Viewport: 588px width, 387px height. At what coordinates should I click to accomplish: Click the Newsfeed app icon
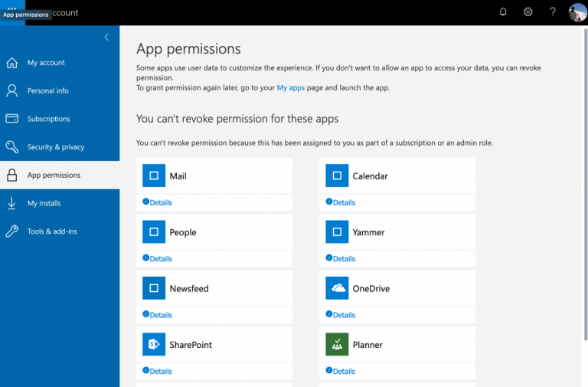[154, 288]
